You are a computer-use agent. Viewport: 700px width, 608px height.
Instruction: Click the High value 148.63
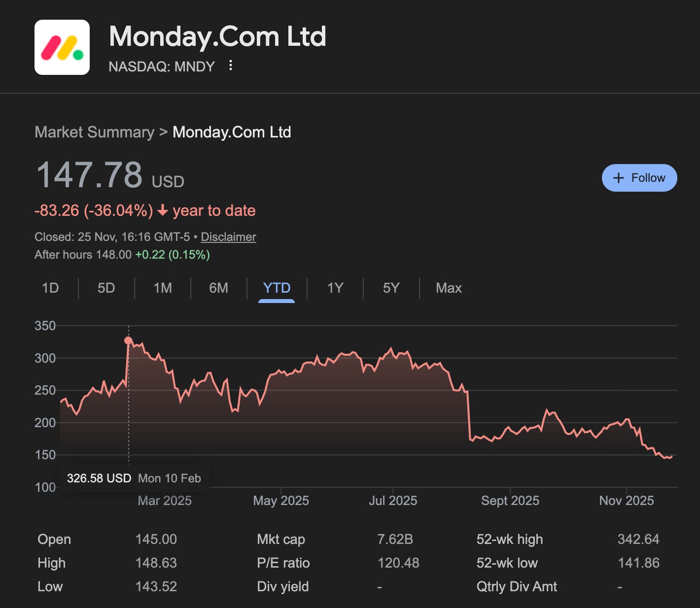click(156, 563)
